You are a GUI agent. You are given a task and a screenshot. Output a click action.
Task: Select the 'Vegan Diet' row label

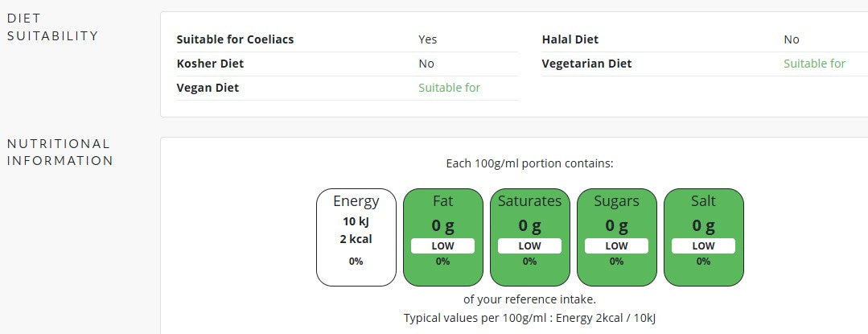tap(208, 88)
